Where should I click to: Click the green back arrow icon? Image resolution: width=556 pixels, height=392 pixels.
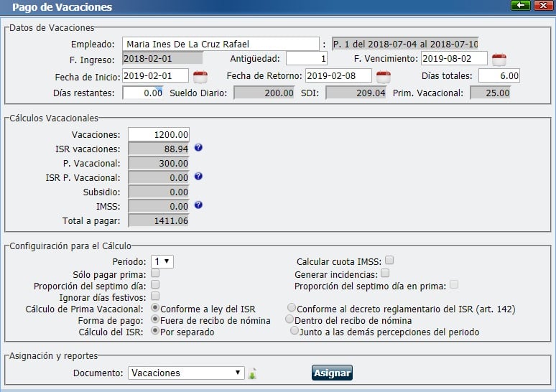pos(521,5)
